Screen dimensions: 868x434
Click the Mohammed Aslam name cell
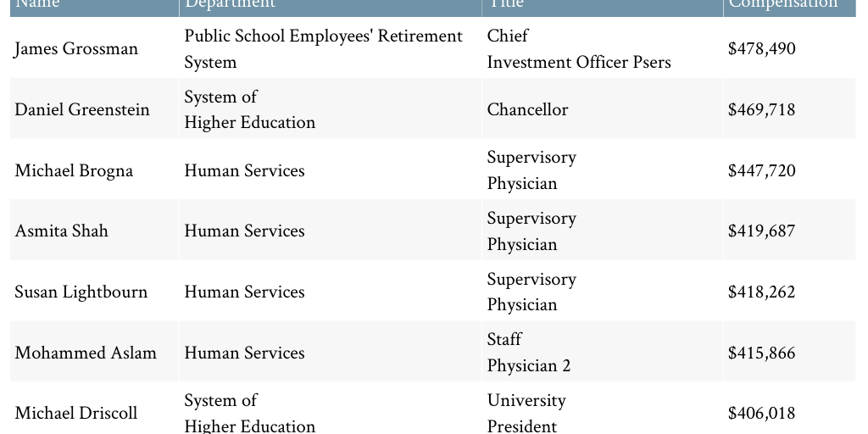tap(86, 353)
